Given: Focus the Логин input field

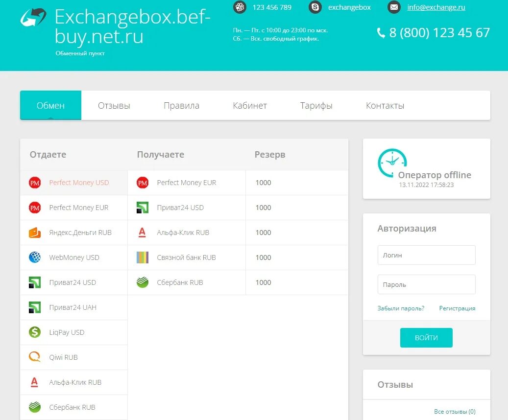Looking at the screenshot, I should 426,255.
